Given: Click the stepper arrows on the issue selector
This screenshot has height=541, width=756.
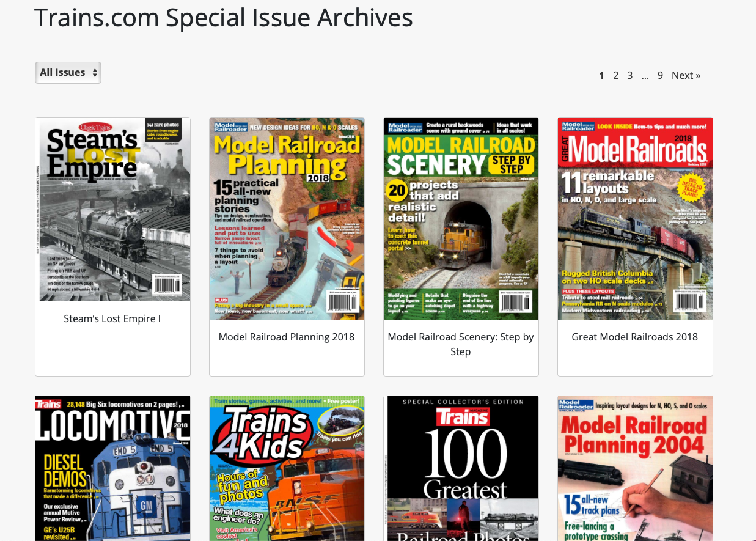Looking at the screenshot, I should click(x=95, y=72).
